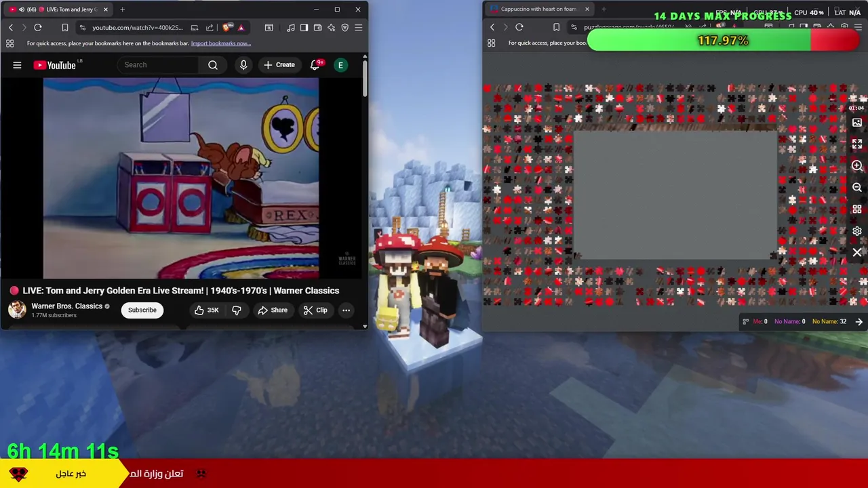Image resolution: width=868 pixels, height=488 pixels.
Task: Open Warner Bros. Classics channel avatar
Action: pos(17,310)
